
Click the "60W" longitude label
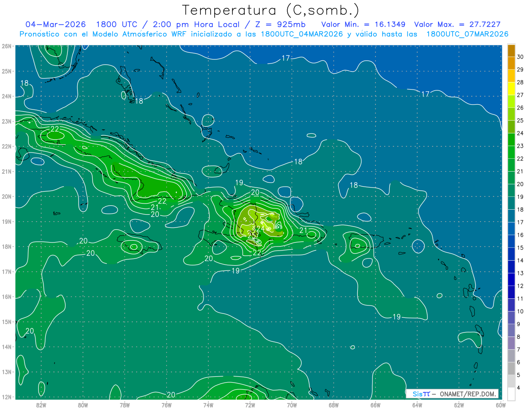click(501, 405)
